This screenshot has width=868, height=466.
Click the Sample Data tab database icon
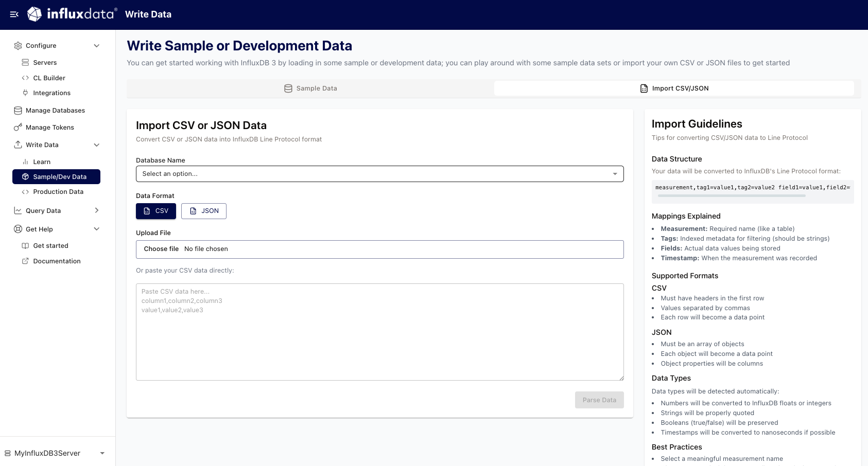[x=288, y=88]
